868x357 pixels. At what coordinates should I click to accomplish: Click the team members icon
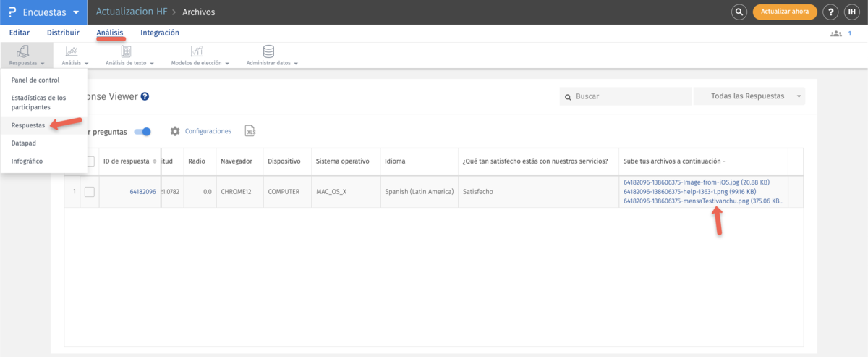837,33
